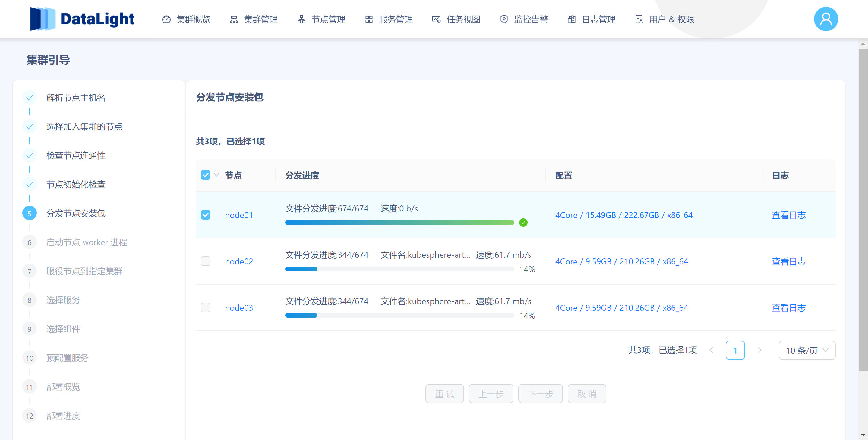Open 集群概览 menu item

pos(186,20)
